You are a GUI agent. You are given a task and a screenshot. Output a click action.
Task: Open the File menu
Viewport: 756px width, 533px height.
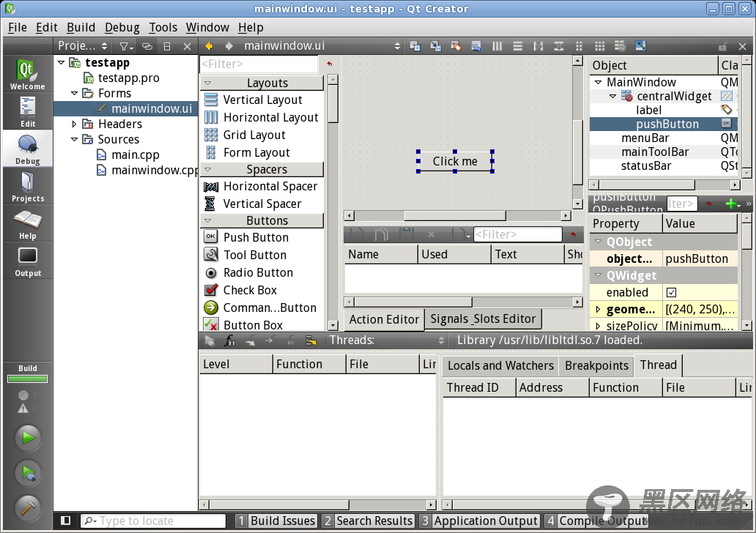18,28
